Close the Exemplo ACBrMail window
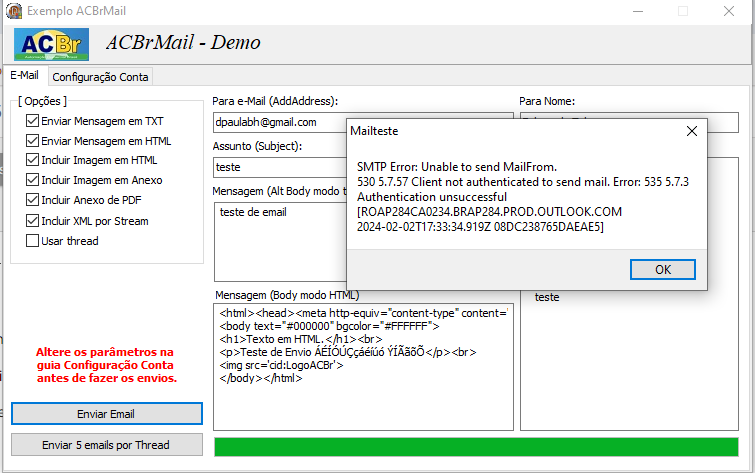The height and width of the screenshot is (473, 755). [729, 11]
